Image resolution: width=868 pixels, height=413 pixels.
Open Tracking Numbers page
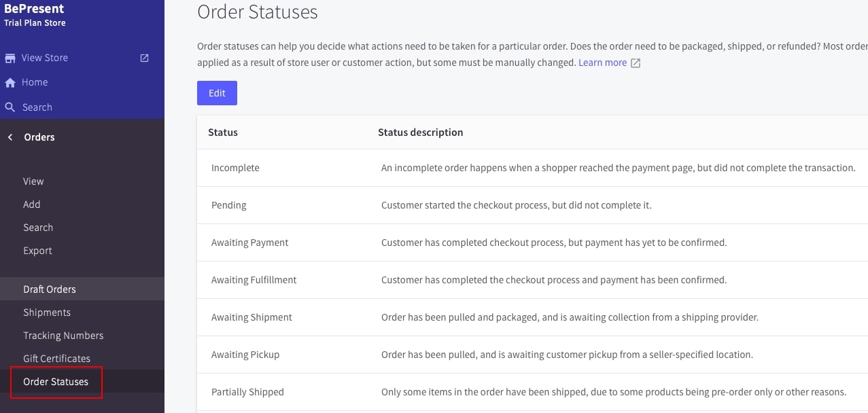coord(63,336)
